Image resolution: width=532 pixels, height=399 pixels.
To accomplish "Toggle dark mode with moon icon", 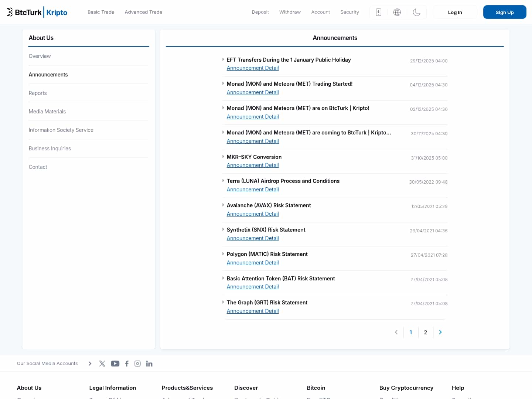I will 416,12.
